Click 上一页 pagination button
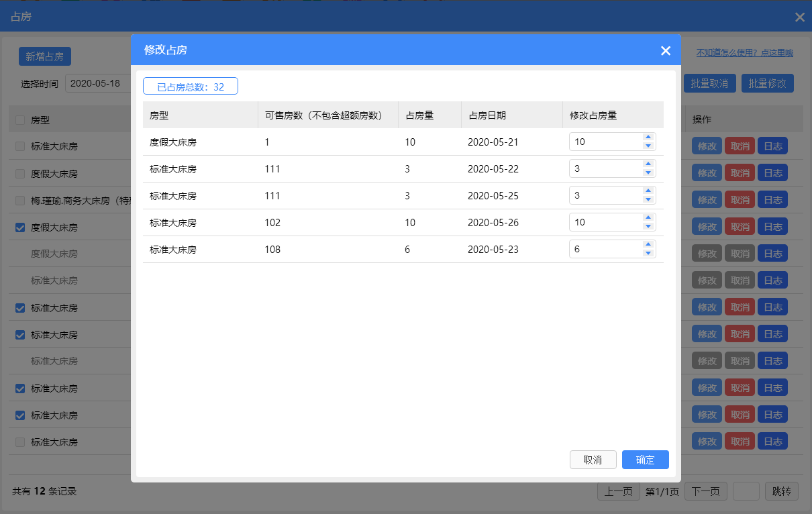Image resolution: width=812 pixels, height=514 pixels. tap(618, 491)
